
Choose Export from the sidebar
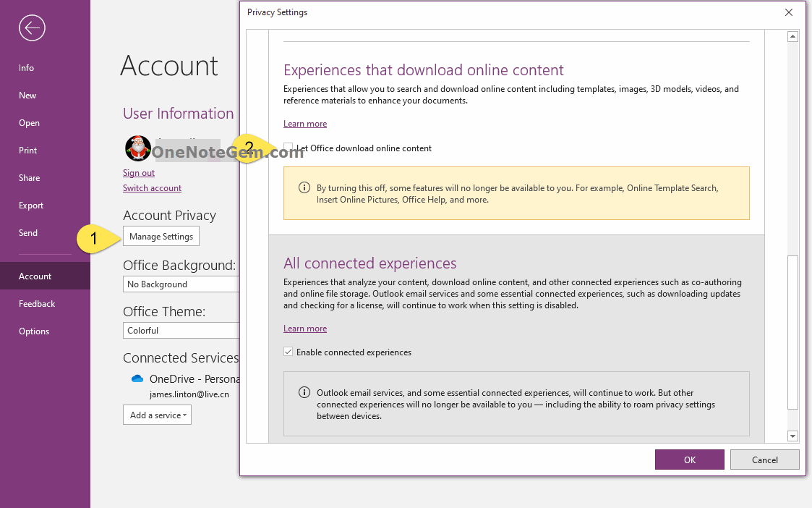[x=31, y=206]
